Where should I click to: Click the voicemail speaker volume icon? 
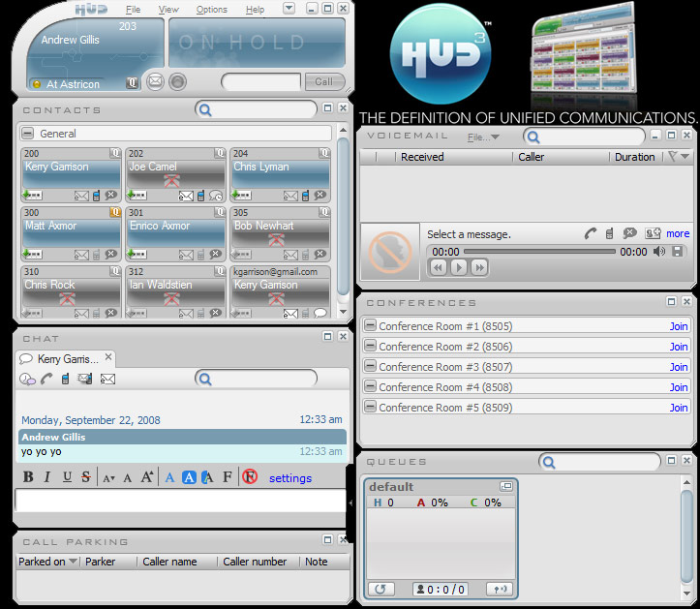659,252
